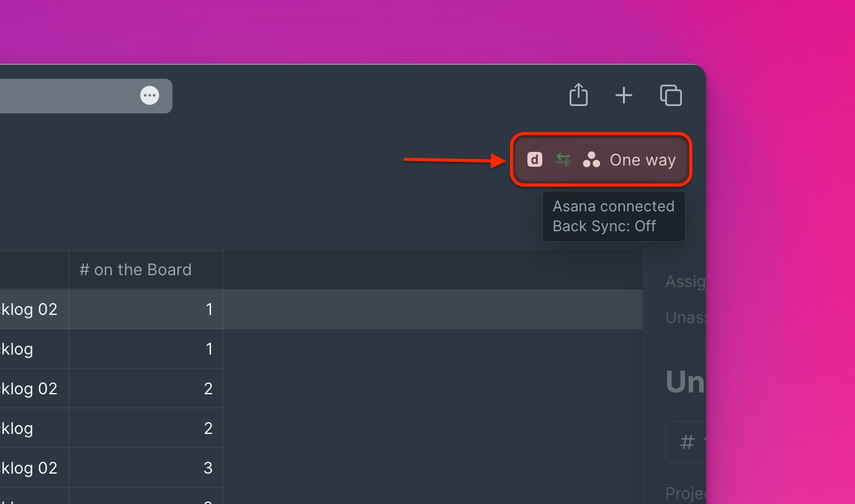Click the second backlog row value 1
855x504 pixels.
click(x=145, y=349)
